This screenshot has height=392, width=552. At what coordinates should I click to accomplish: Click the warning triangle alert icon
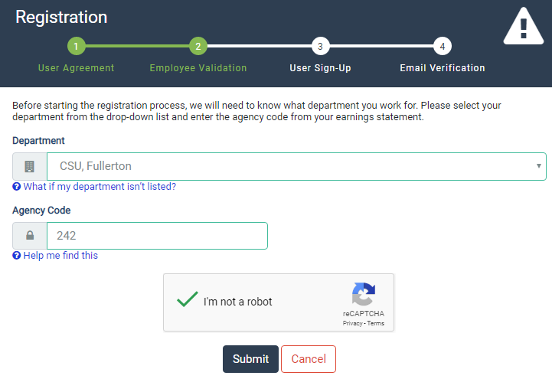tap(523, 28)
